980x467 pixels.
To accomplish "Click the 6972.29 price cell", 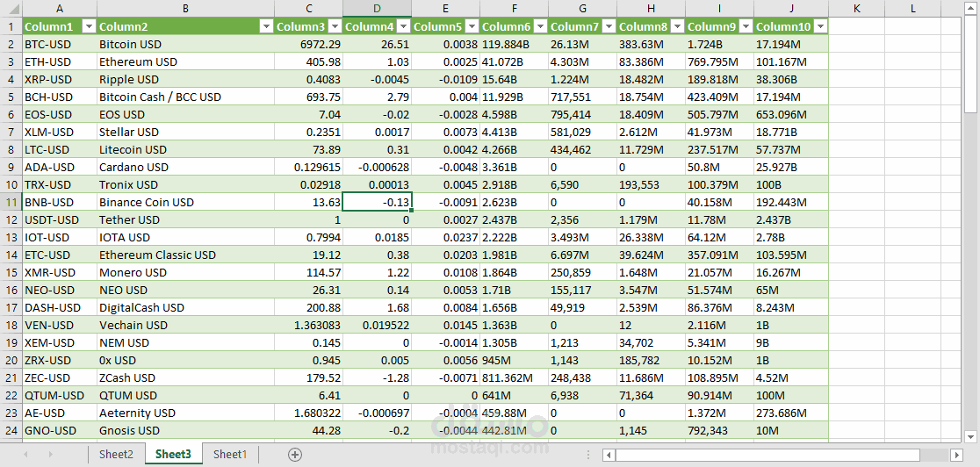I will click(309, 45).
